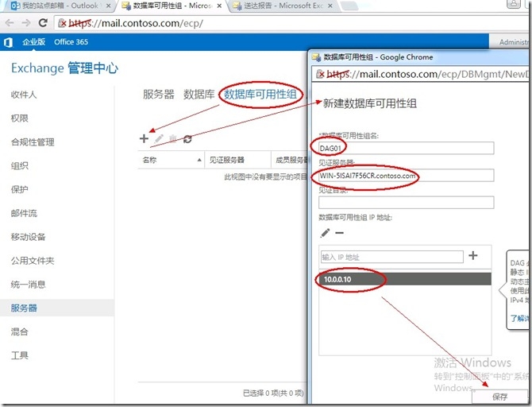Close the 数据库可用性组 browser tab
This screenshot has height=407, width=532.
pyautogui.click(x=219, y=6)
